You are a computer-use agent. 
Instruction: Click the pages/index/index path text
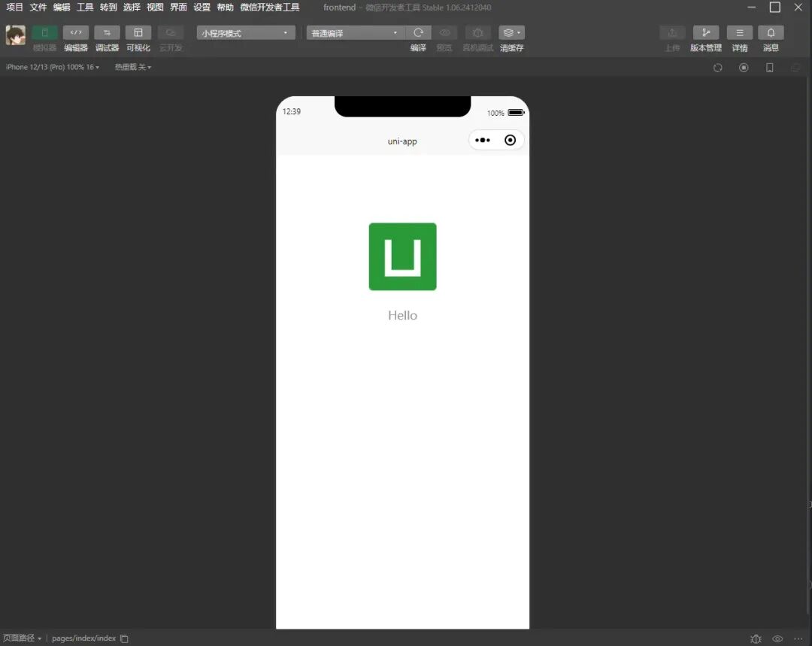click(x=84, y=638)
